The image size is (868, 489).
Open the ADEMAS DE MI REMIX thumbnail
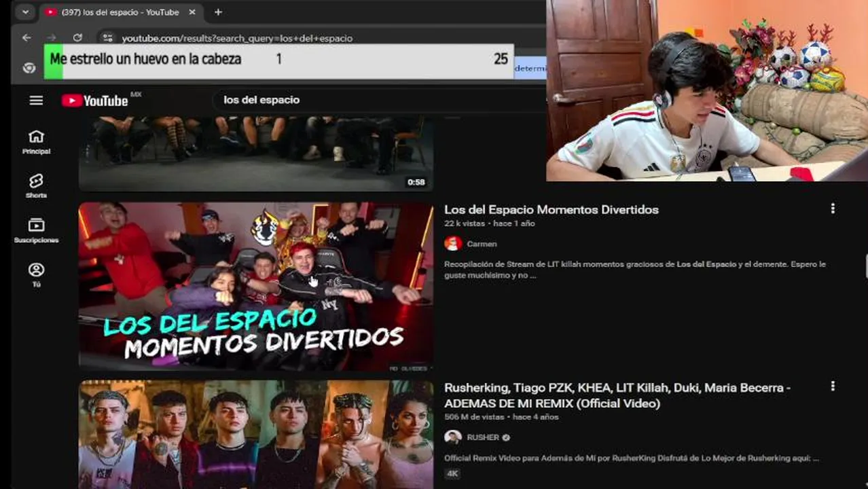tap(256, 434)
